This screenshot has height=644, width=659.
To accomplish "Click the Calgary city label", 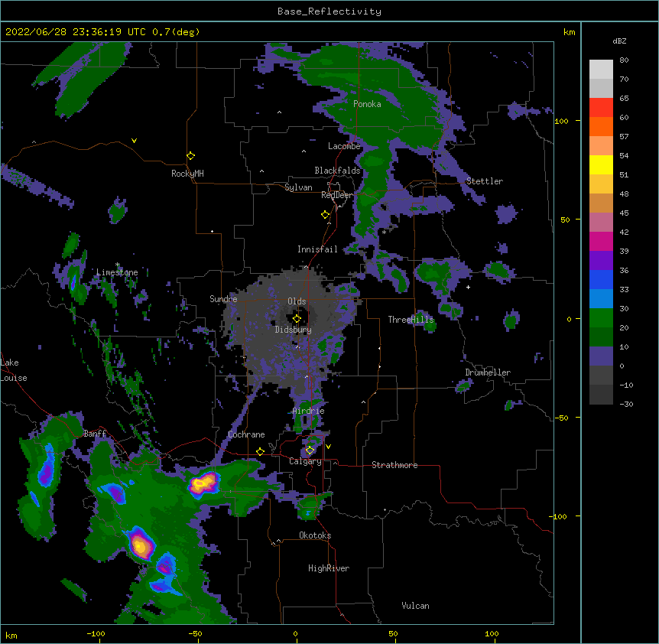I will [305, 461].
